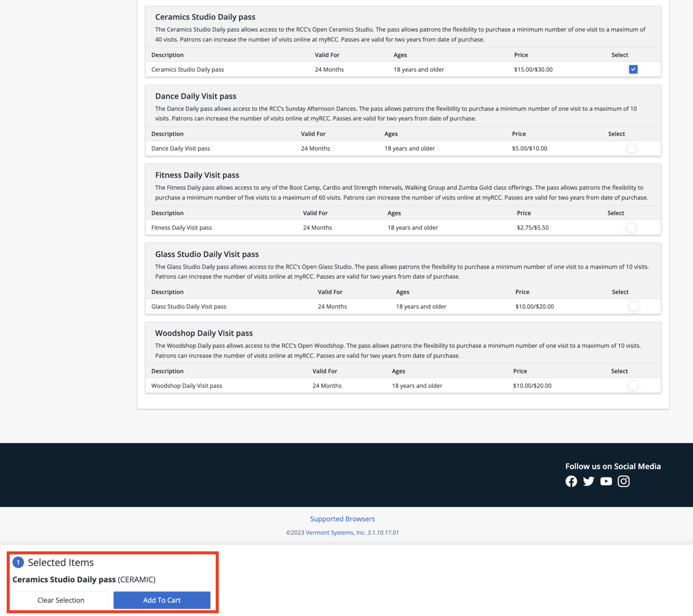Open the Twitter social media icon

click(x=588, y=481)
